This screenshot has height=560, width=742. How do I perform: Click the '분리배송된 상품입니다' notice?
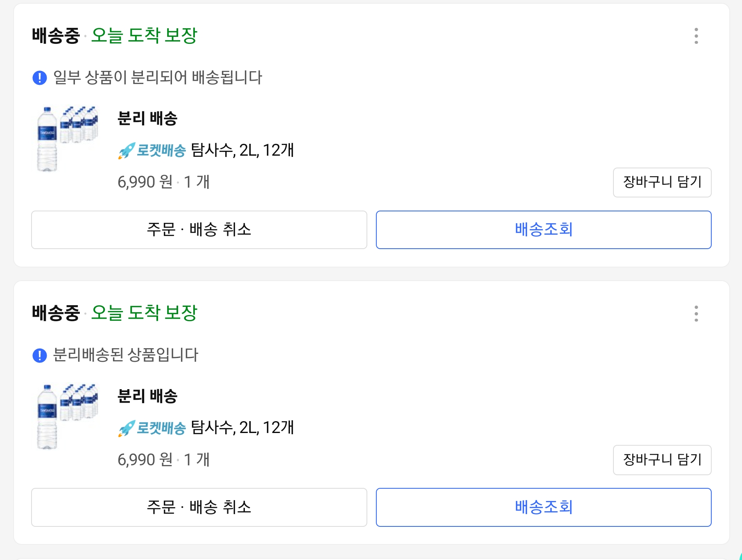tap(126, 355)
